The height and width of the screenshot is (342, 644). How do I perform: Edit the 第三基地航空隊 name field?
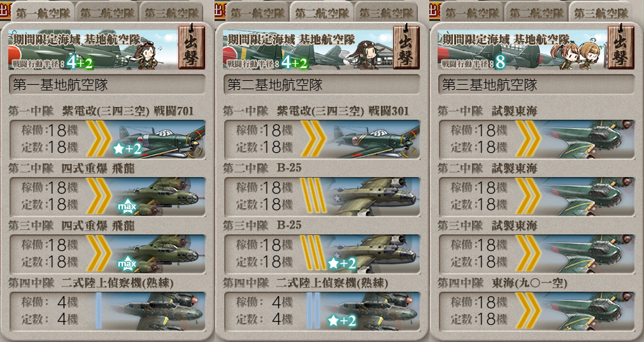tap(536, 85)
